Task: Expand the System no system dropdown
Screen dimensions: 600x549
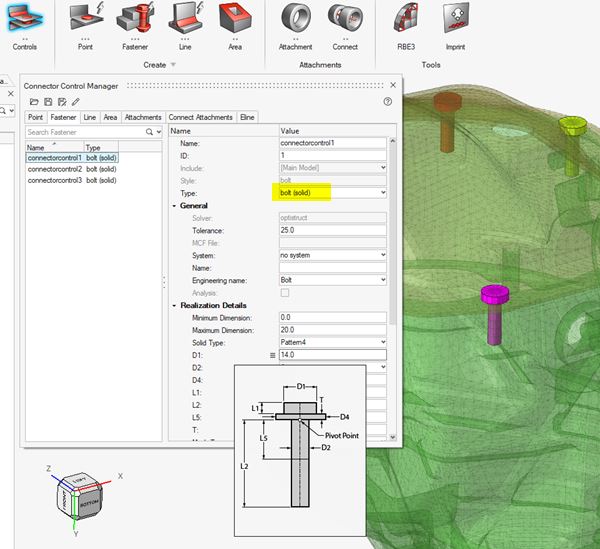Action: tap(331, 255)
